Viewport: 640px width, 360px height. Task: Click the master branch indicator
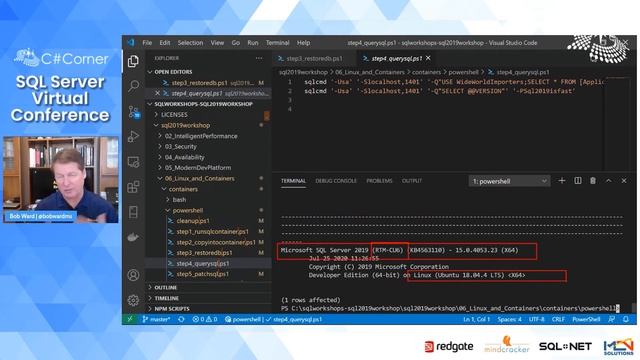(x=156, y=319)
